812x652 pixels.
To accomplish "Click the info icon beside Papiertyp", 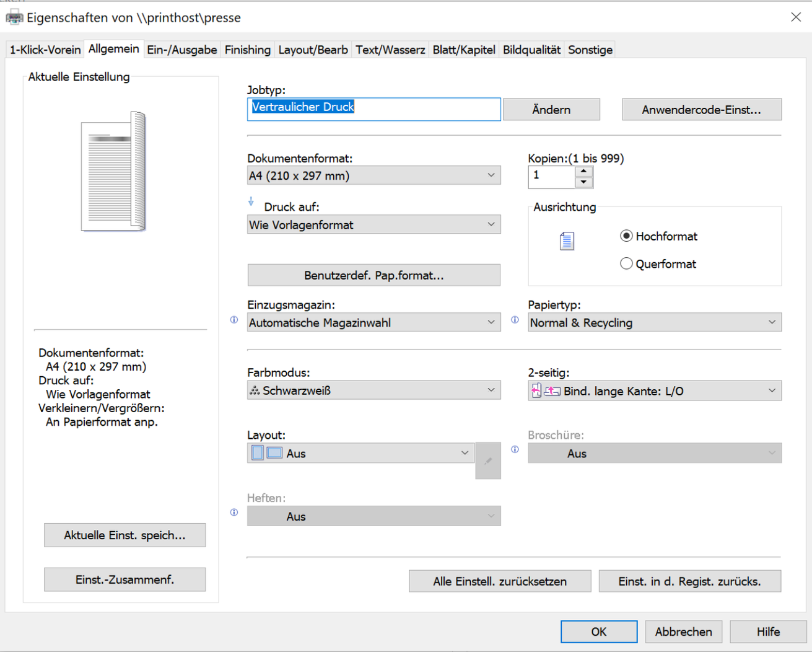I will [x=515, y=320].
